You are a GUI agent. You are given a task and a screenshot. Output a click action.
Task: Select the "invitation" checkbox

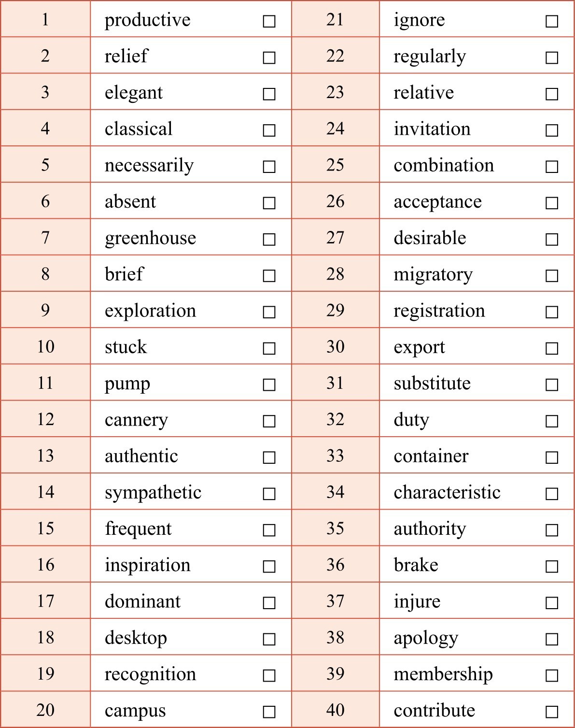[552, 130]
